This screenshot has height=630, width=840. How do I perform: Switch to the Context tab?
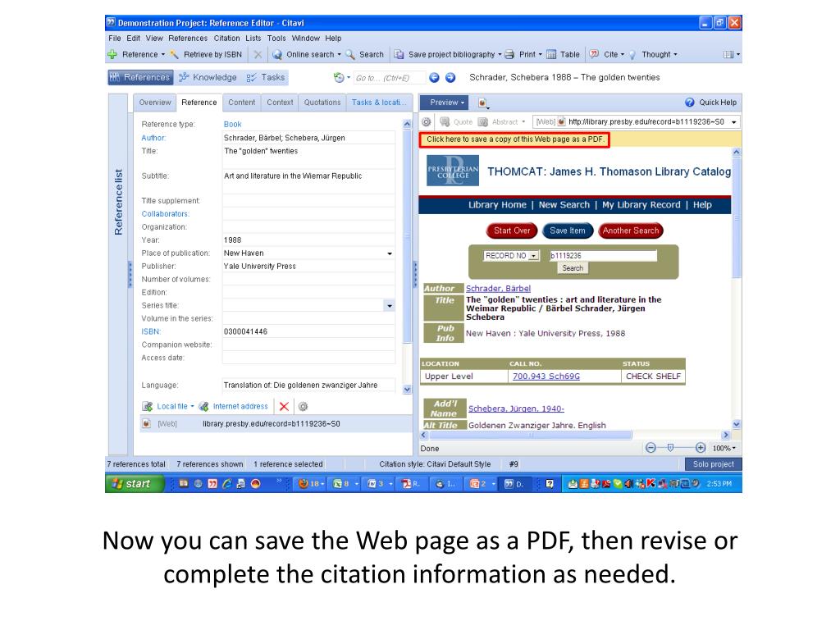(x=280, y=103)
